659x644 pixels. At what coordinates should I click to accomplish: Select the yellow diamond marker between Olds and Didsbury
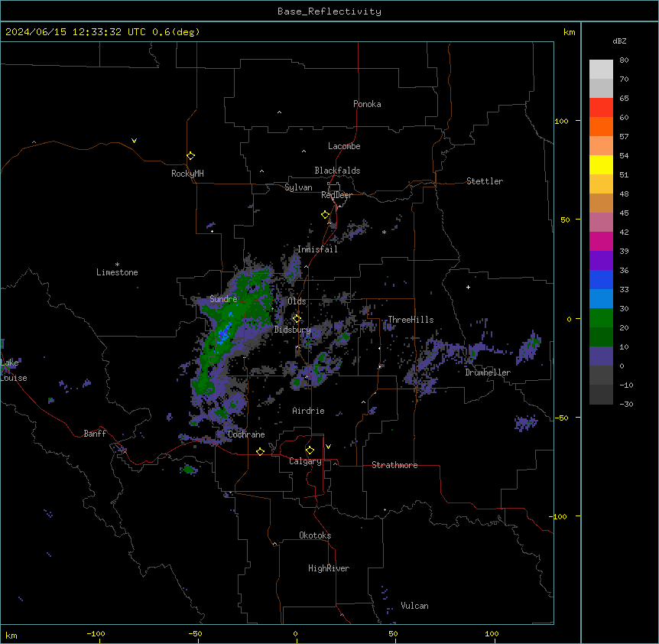(297, 319)
